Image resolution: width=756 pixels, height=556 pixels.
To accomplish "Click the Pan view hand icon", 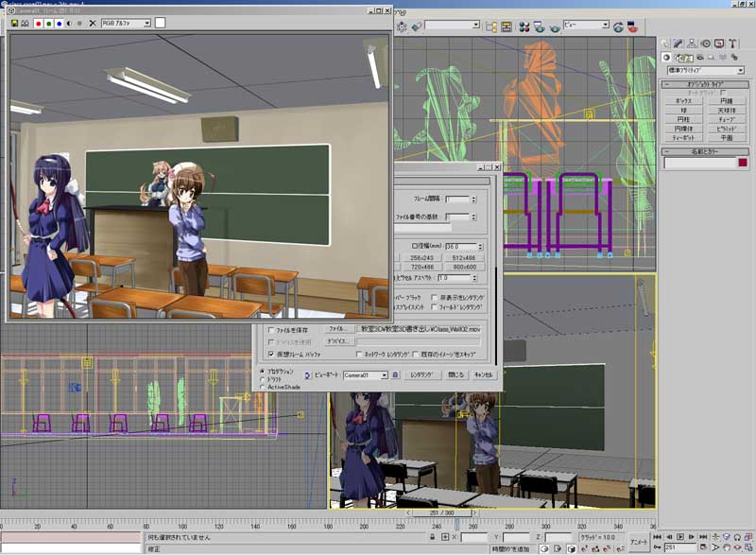I will click(727, 547).
